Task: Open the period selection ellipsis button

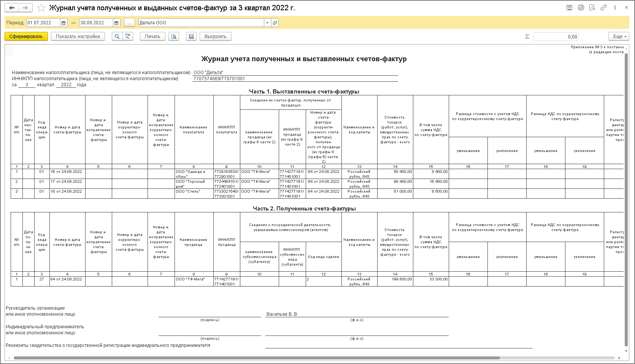Action: (129, 23)
